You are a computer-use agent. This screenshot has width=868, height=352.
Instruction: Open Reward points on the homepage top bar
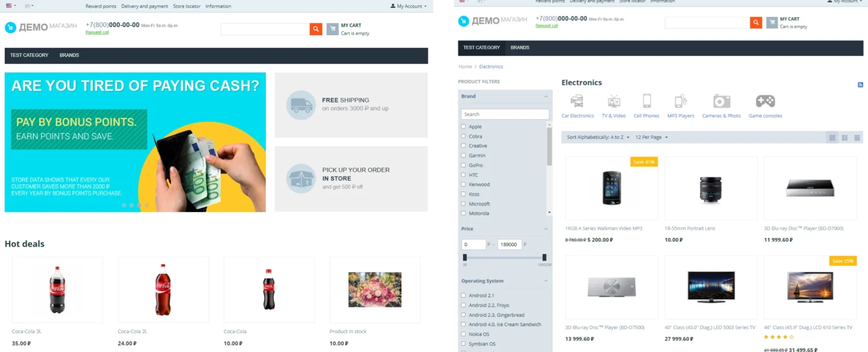point(101,6)
